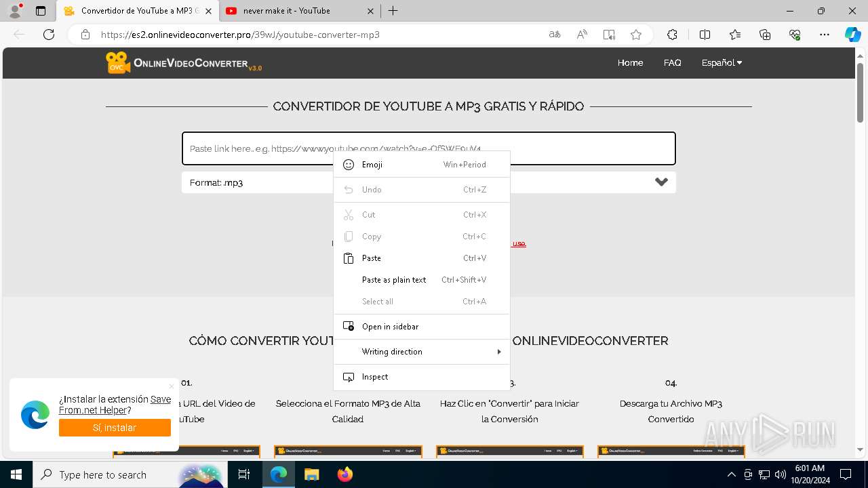This screenshot has width=868, height=488.
Task: Open Edge settings and more menu
Action: click(825, 35)
